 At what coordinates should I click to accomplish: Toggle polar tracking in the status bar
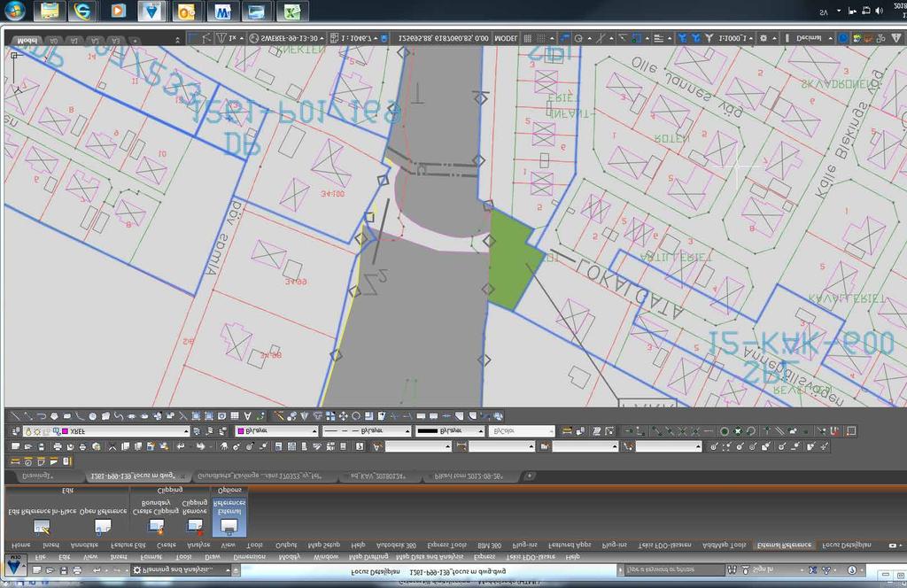[x=578, y=38]
